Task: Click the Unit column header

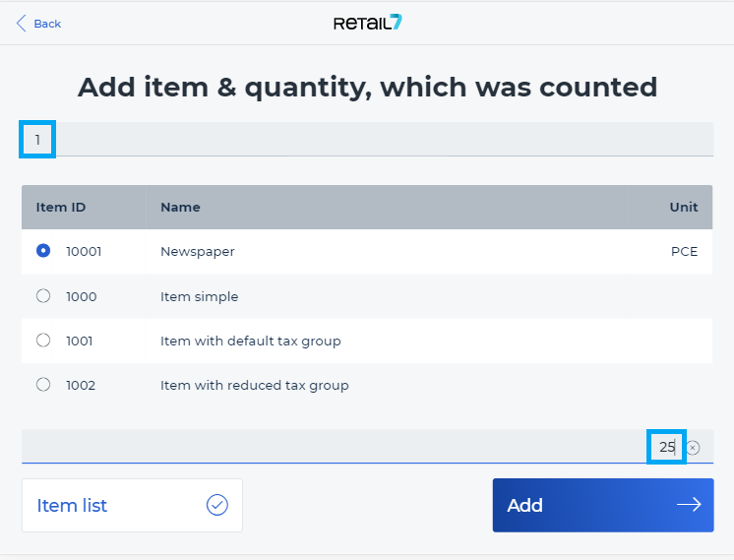Action: [x=684, y=207]
